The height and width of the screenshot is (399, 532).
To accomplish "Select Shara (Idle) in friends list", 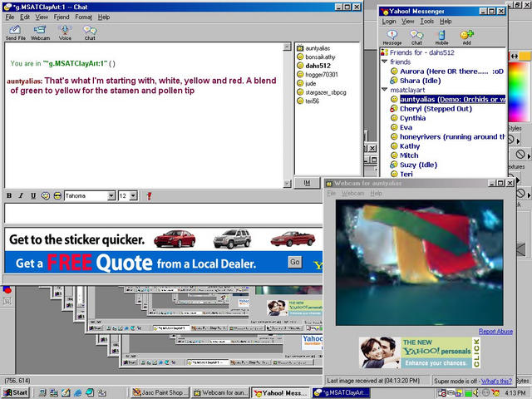I will (420, 81).
